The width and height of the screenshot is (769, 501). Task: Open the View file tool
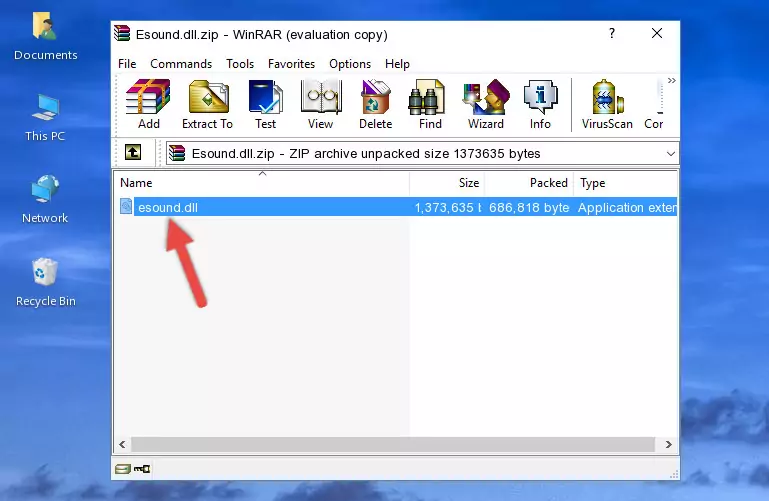321,104
